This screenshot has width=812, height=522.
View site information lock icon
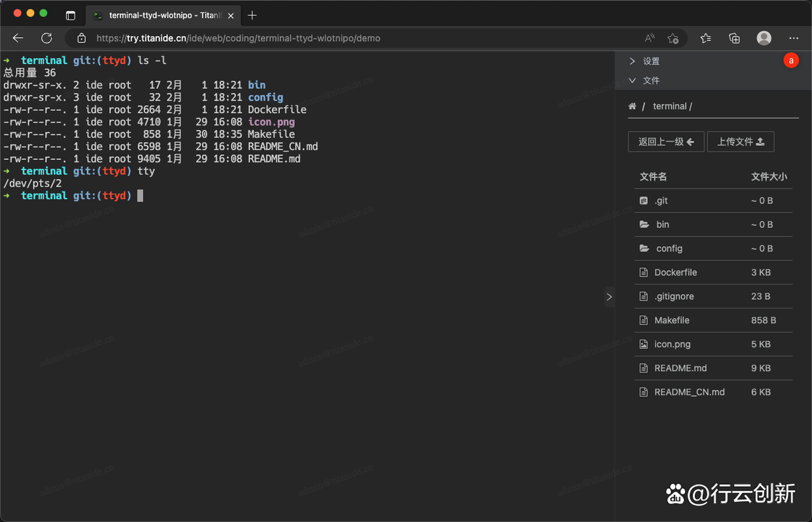pyautogui.click(x=82, y=38)
